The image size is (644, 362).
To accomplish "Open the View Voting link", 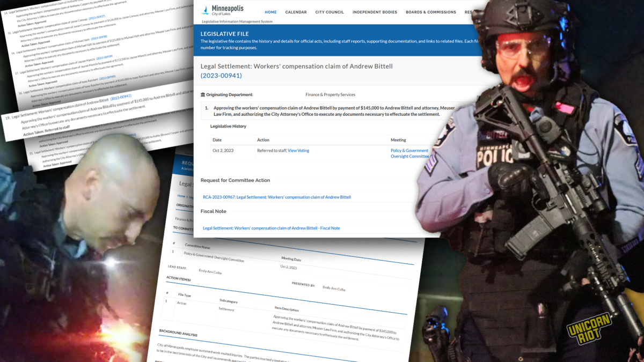I will pos(298,151).
